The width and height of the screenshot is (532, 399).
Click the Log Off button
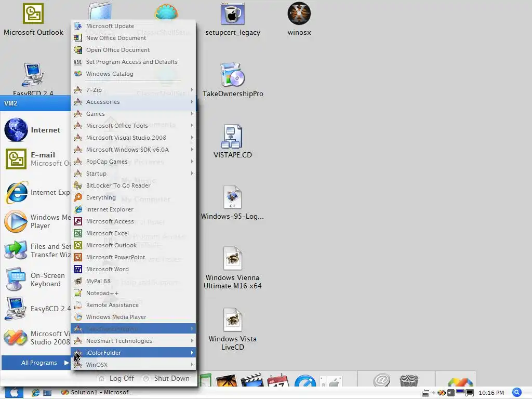(116, 378)
